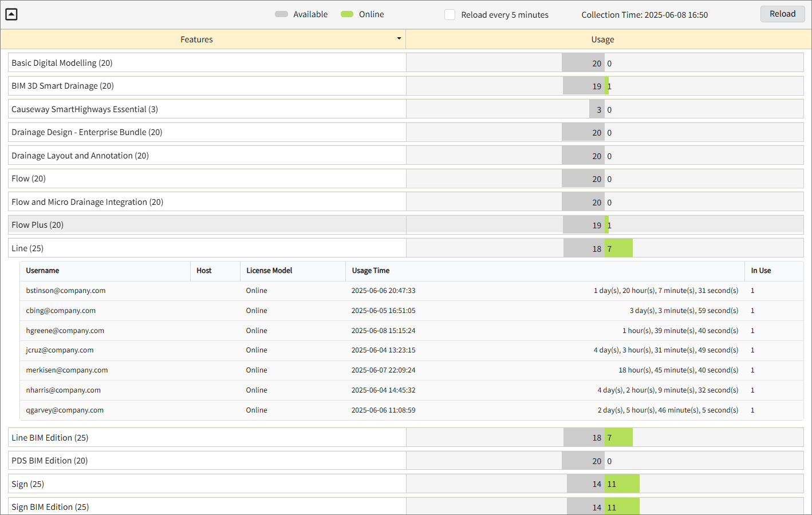812x515 pixels.
Task: Collapse the expanded Line (25) feature row
Action: click(x=206, y=248)
